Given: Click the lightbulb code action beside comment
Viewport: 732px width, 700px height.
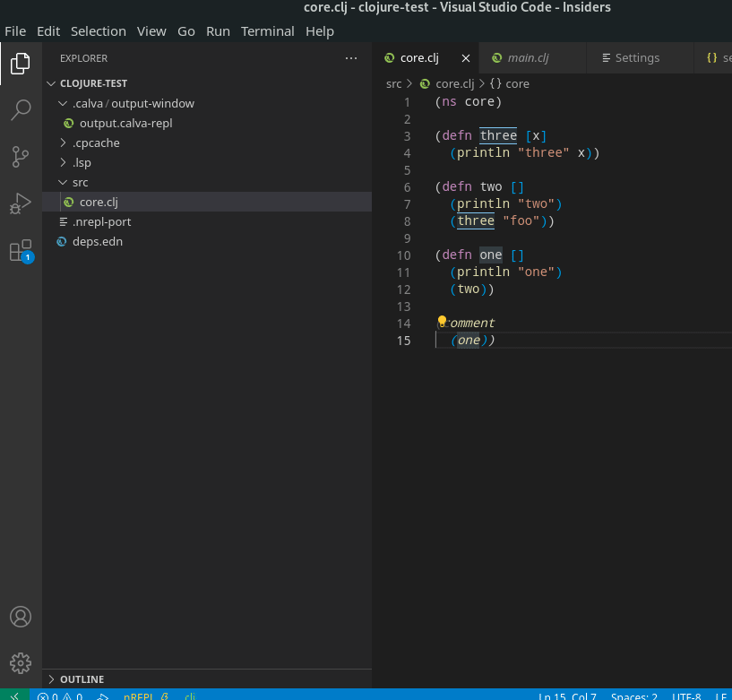Looking at the screenshot, I should coord(441,320).
